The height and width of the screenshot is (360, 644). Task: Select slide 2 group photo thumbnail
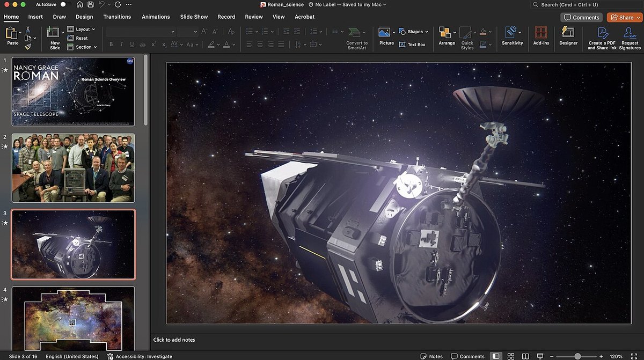[73, 168]
